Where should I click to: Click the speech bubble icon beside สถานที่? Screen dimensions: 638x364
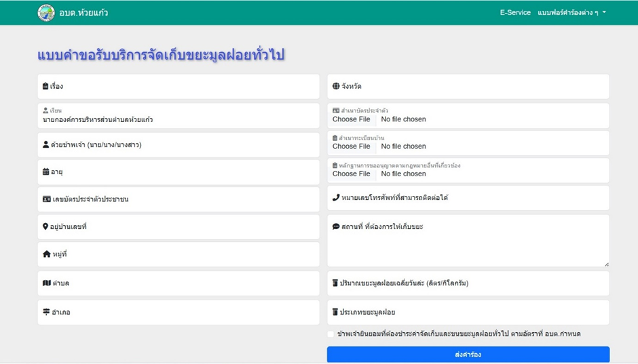336,226
